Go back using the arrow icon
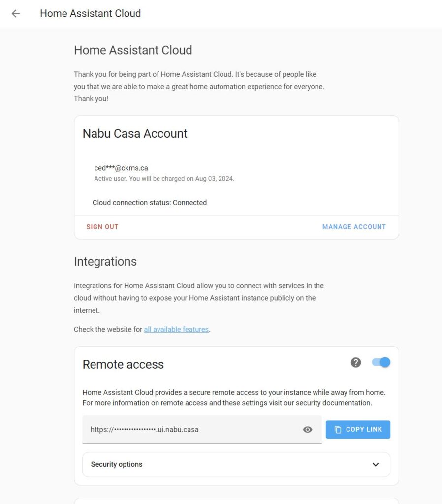This screenshot has height=504, width=442. point(16,14)
